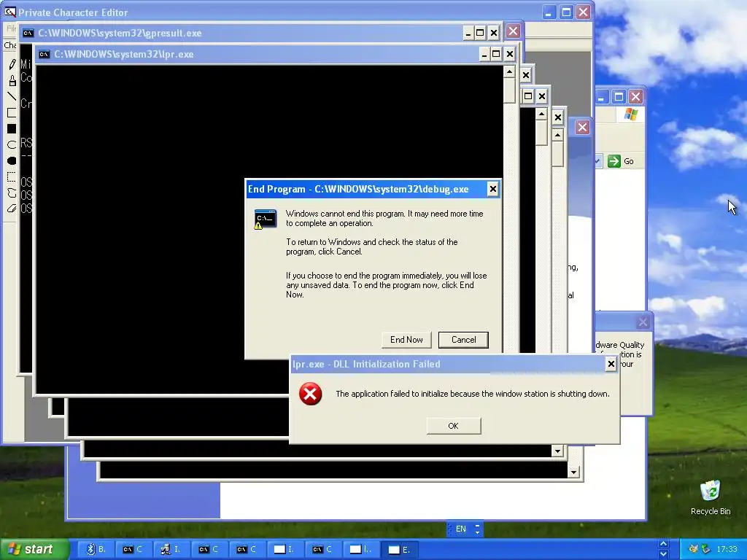Screen dimensions: 747x560
Task: Select the Hollow Ellipse tool
Action: pyautogui.click(x=12, y=145)
